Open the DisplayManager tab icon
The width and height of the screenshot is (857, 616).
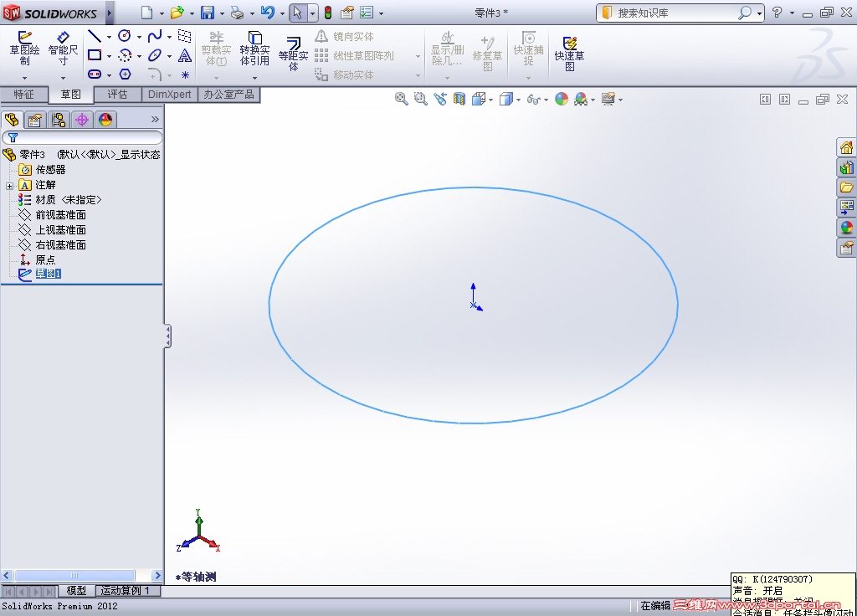[x=105, y=120]
